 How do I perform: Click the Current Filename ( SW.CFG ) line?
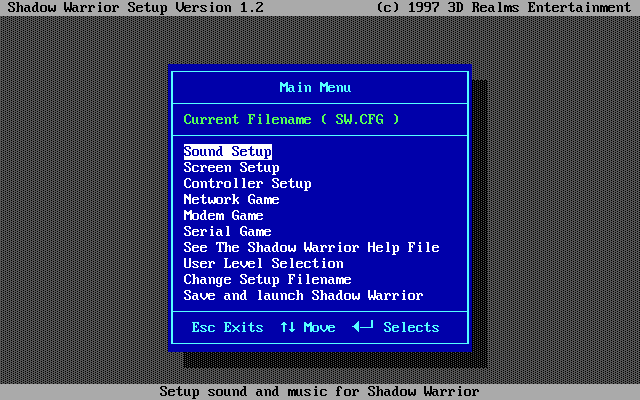pyautogui.click(x=291, y=120)
